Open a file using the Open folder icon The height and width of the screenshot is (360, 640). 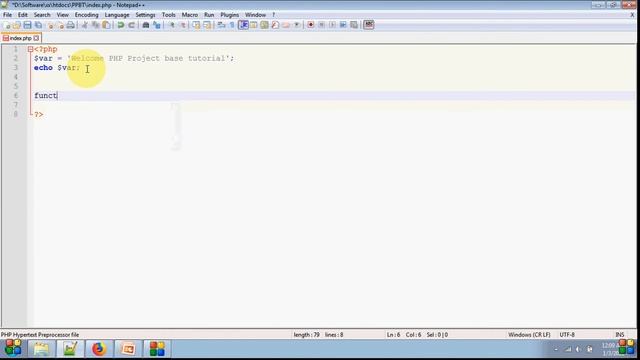[x=16, y=25]
